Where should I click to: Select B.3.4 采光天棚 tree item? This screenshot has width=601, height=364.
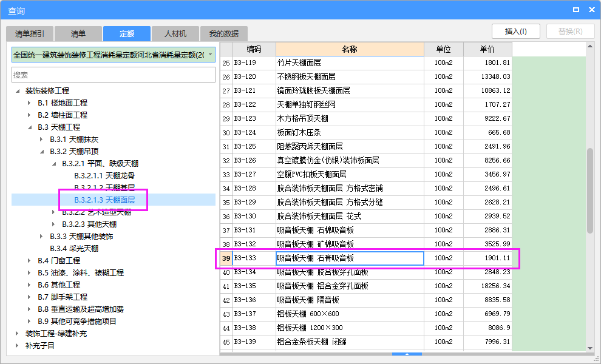(74, 249)
